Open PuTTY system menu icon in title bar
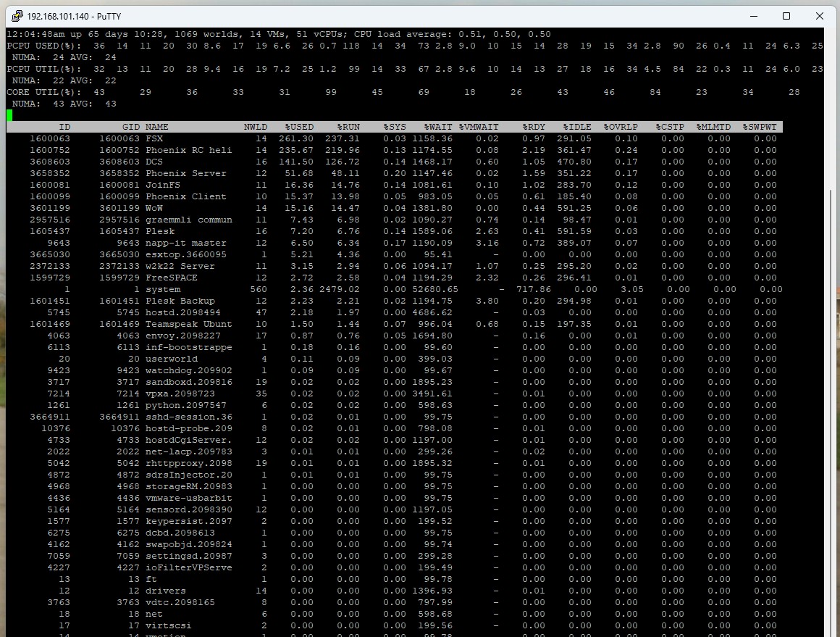 coord(17,16)
